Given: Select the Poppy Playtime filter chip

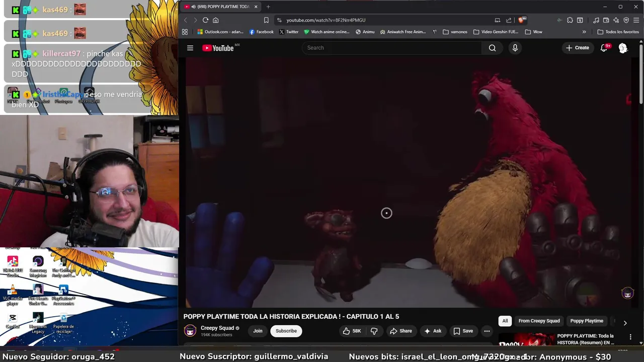Looking at the screenshot, I should point(587,321).
